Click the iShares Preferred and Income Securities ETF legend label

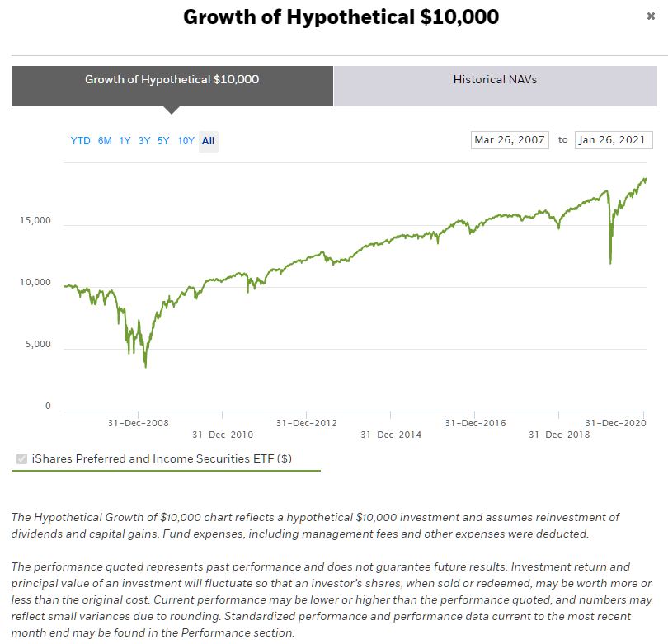[x=162, y=458]
